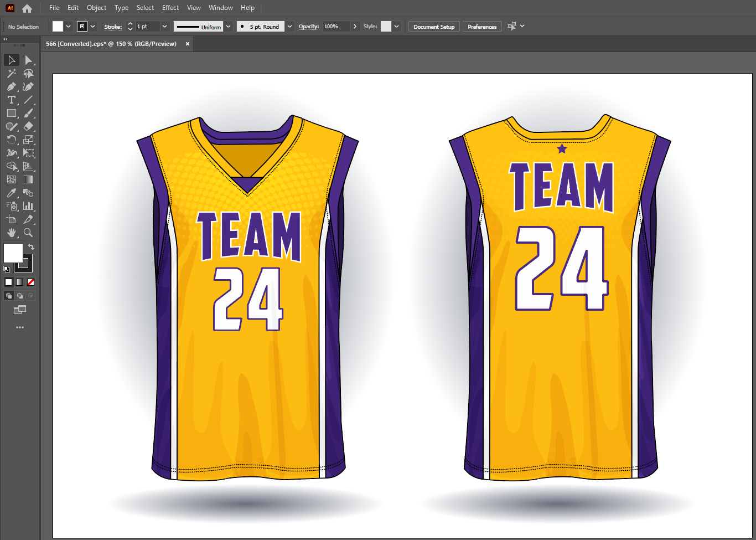The image size is (756, 540).
Task: Open the align options dropdown arrow
Action: pyautogui.click(x=522, y=26)
